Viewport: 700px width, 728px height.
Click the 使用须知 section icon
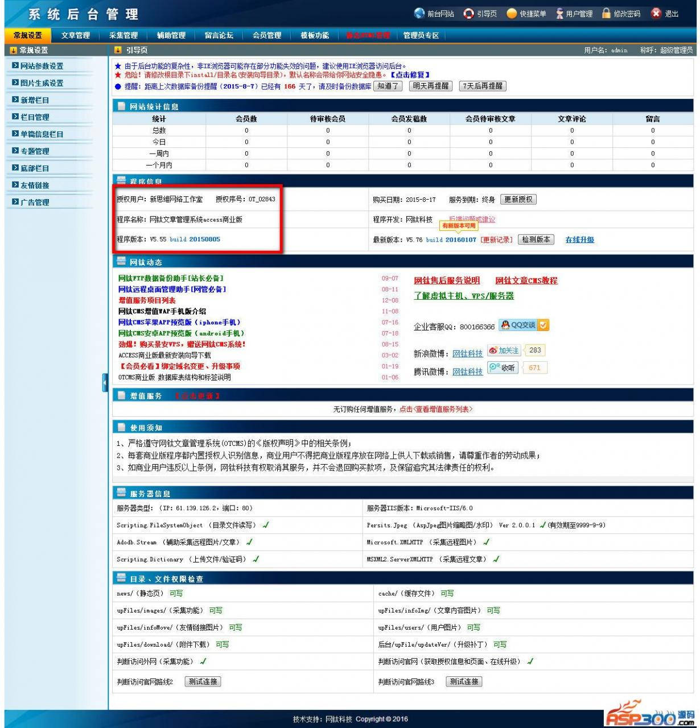(121, 427)
